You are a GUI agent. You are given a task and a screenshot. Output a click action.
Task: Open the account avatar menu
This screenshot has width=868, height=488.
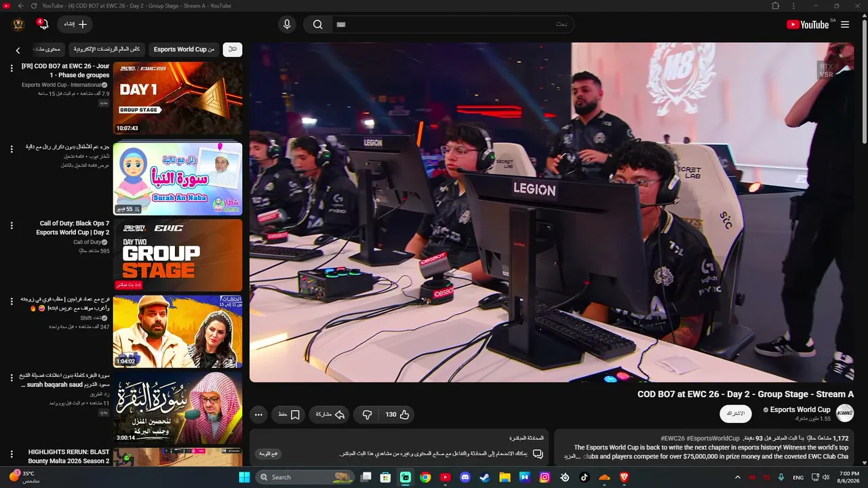click(x=18, y=24)
